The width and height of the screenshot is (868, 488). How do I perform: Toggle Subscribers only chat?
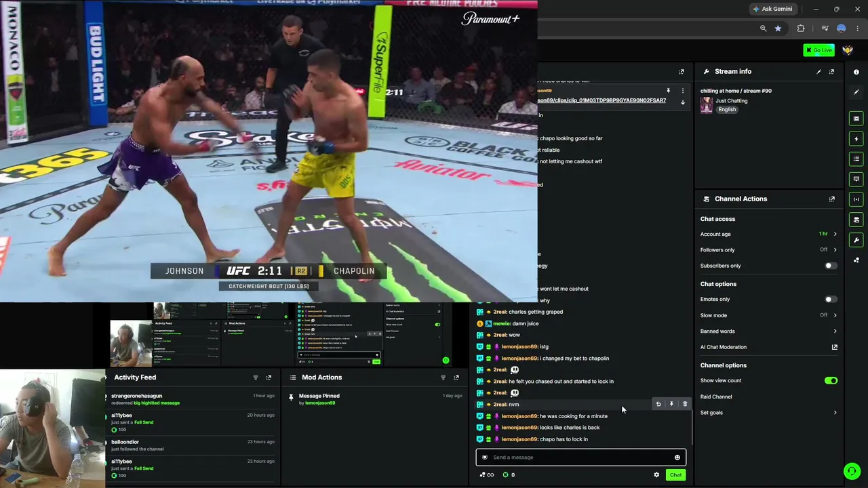[x=830, y=266]
